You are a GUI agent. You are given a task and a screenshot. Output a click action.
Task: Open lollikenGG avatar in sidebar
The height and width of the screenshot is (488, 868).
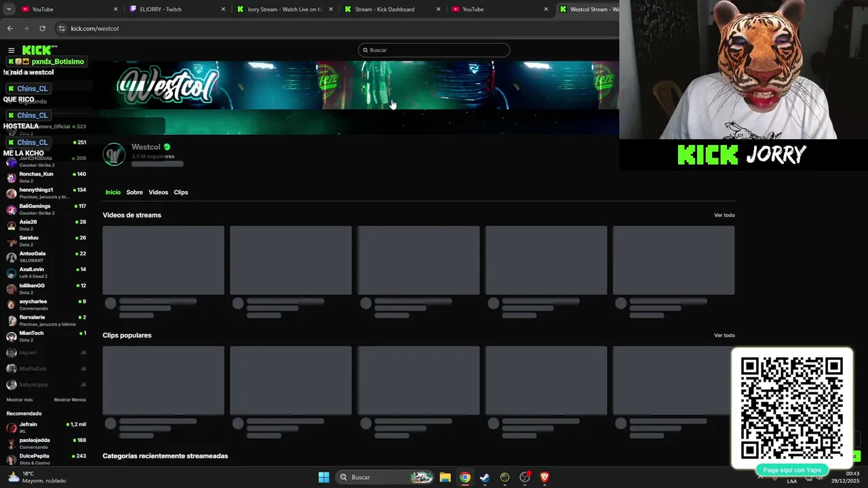12,289
